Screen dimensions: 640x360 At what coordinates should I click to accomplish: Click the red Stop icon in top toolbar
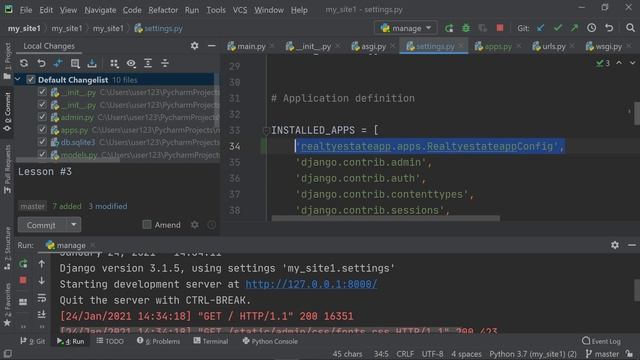[x=500, y=28]
